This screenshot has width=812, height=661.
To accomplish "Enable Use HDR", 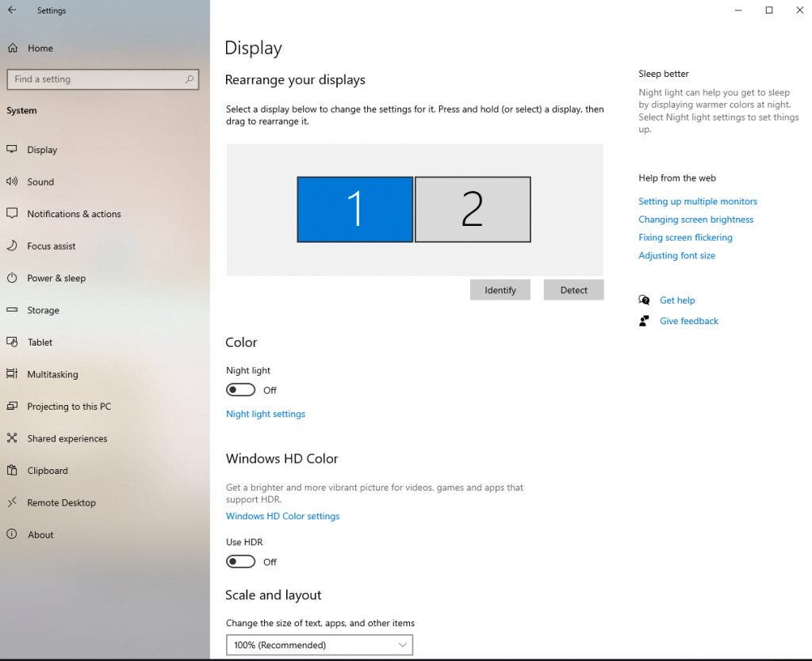I will [241, 561].
